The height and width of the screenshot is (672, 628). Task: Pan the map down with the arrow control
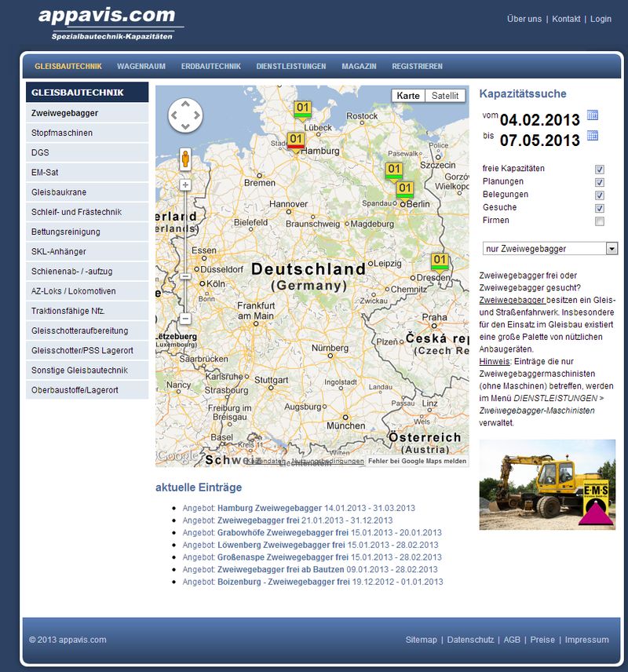pyautogui.click(x=185, y=126)
